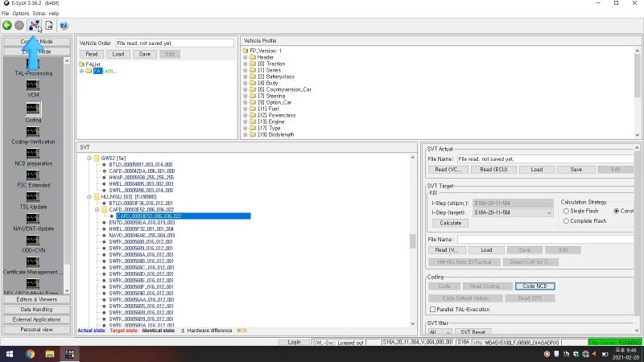Open Certificate Management module icon
Image resolution: width=644 pixels, height=362 pixels.
[x=33, y=262]
